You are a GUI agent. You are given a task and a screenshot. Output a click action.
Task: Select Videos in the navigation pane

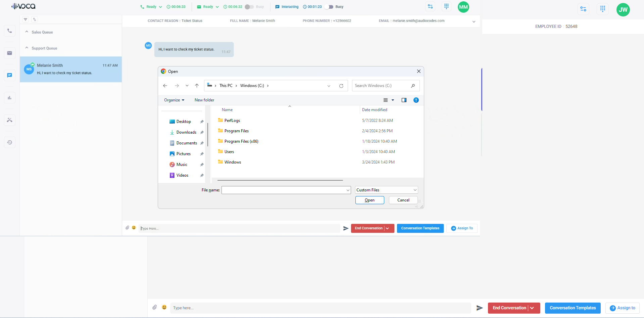(x=182, y=175)
